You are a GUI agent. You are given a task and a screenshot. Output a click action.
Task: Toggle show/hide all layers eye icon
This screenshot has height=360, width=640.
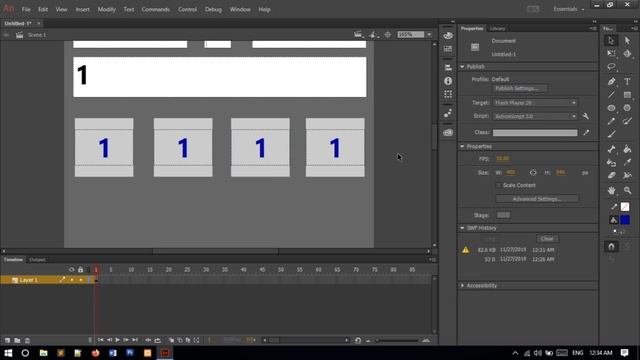72,270
